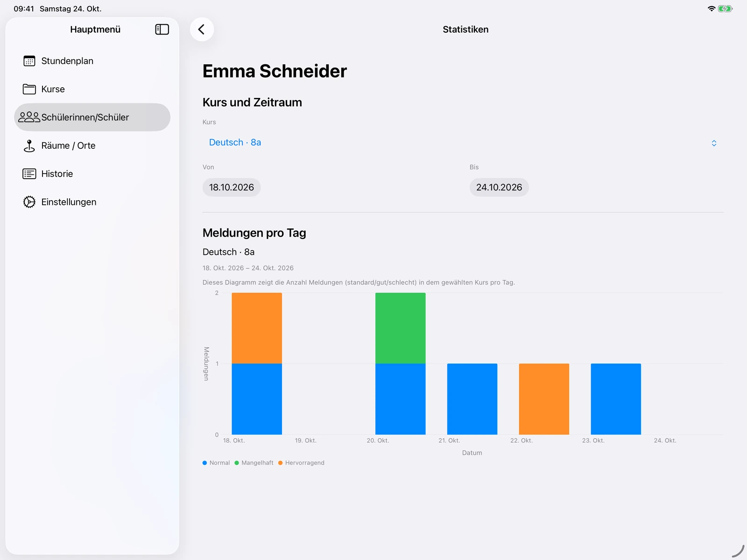
Task: Select the orange bar segment on 18. Okt.
Action: pyautogui.click(x=257, y=328)
